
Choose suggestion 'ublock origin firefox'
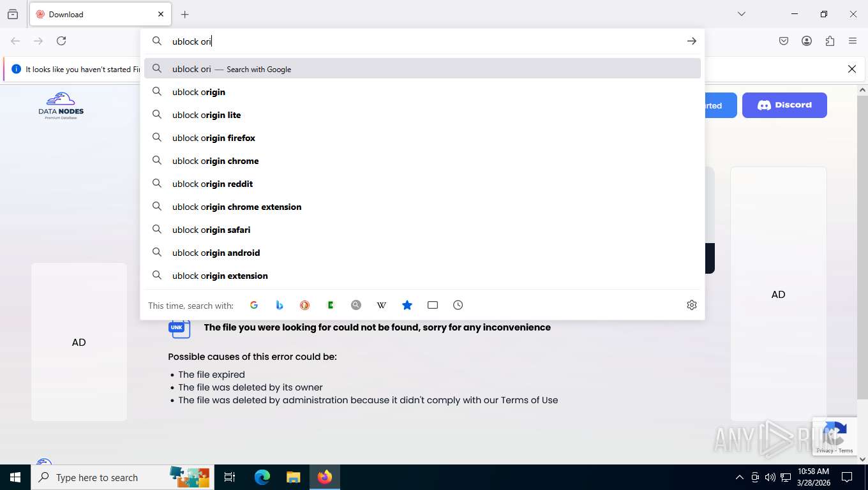(423, 138)
